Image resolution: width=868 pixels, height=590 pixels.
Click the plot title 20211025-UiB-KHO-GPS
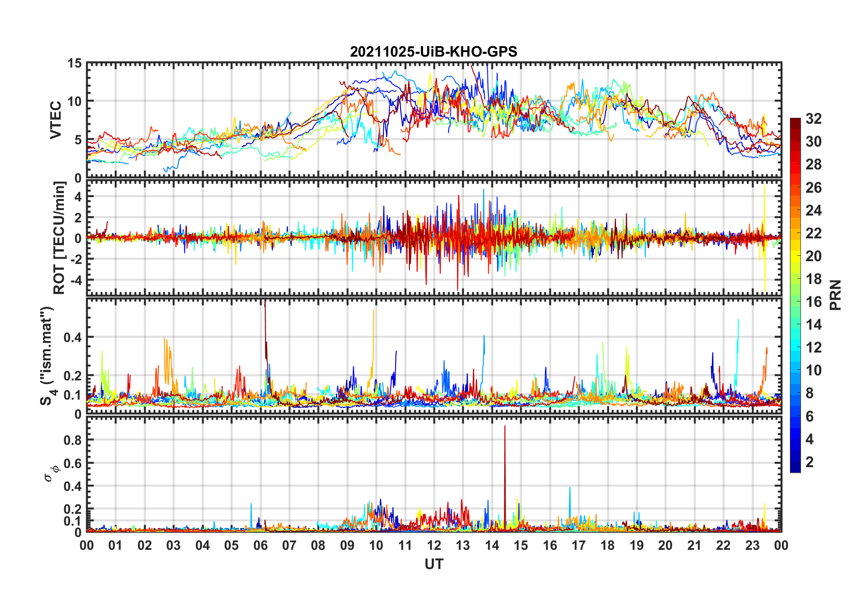coord(434,52)
